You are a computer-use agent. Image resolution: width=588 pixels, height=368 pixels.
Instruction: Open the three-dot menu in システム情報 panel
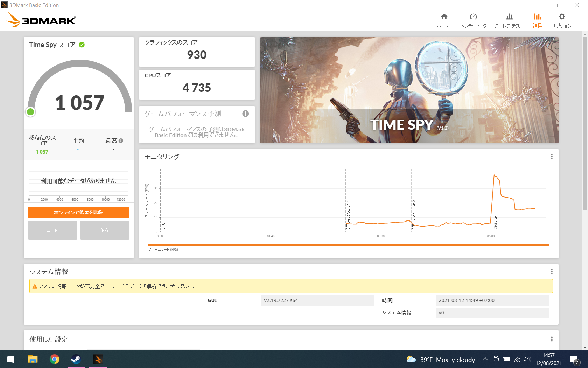click(552, 272)
